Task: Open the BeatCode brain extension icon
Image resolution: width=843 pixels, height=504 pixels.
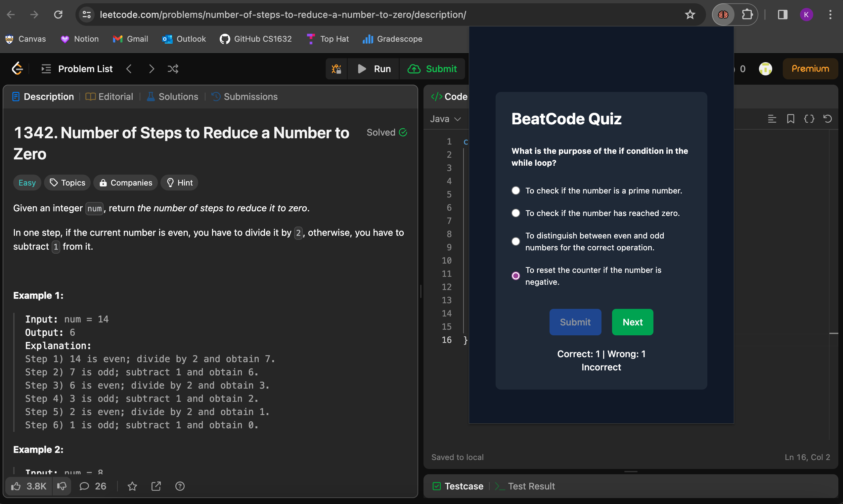Action: (723, 15)
